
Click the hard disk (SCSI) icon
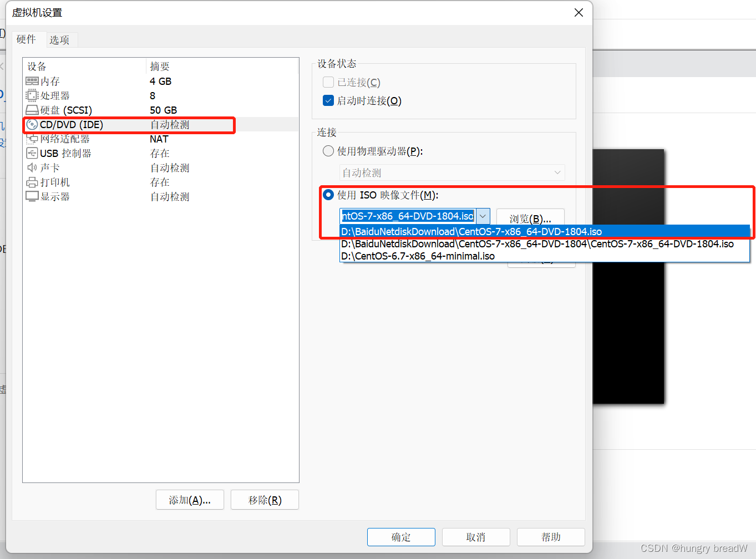[32, 110]
